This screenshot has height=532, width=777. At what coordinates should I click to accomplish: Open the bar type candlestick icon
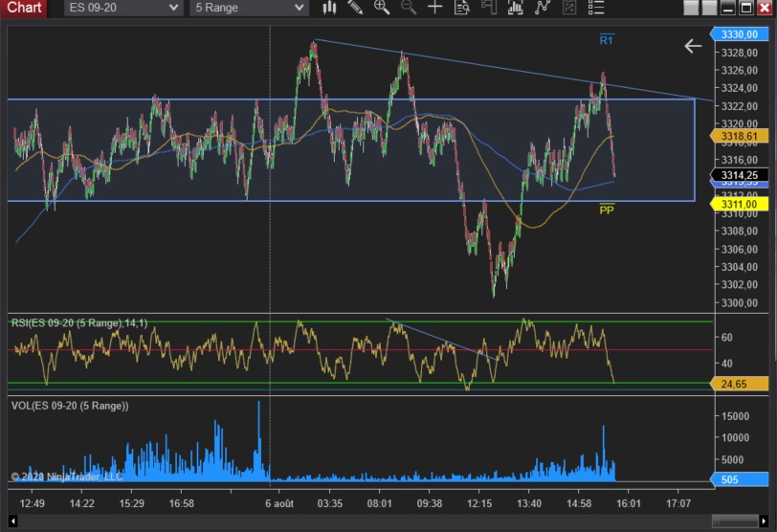click(329, 8)
